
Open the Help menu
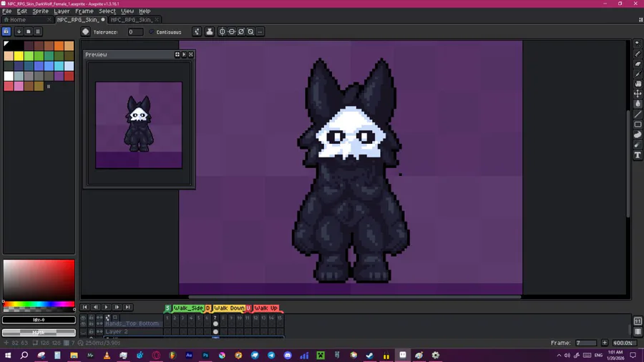click(145, 11)
